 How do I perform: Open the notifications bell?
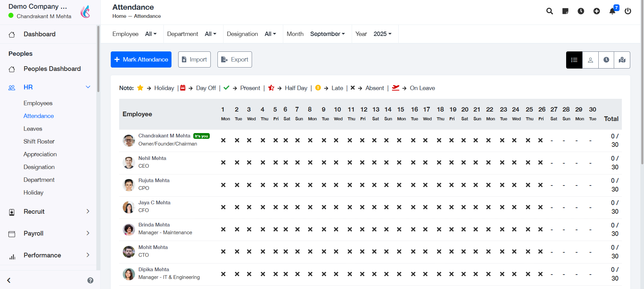click(x=612, y=11)
